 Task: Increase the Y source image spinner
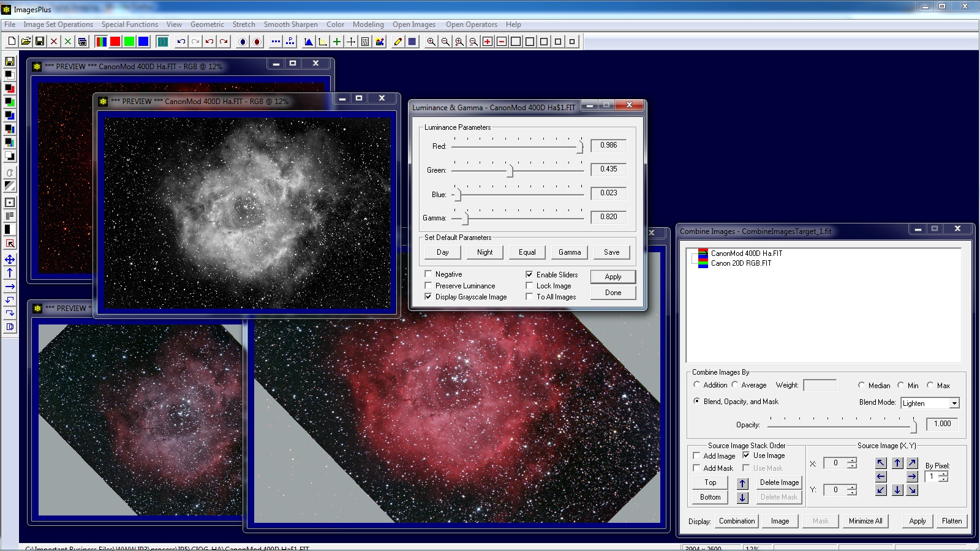pyautogui.click(x=851, y=487)
